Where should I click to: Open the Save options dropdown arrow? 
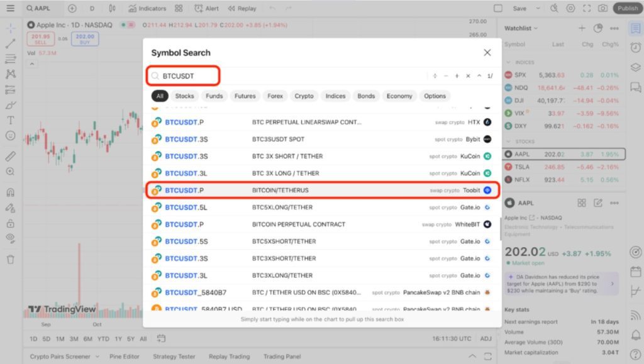[538, 8]
